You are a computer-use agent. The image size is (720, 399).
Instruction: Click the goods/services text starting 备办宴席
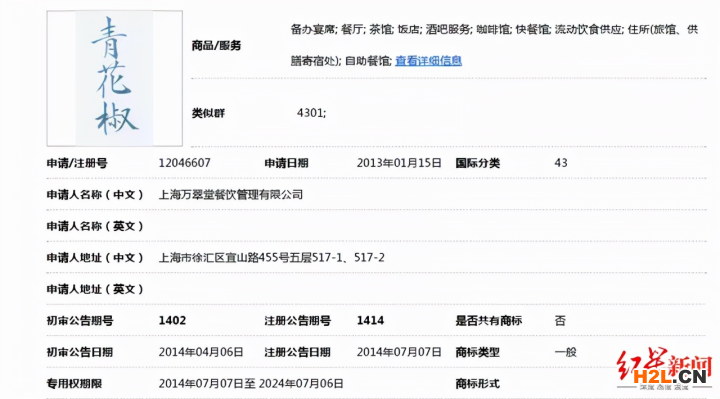tap(494, 45)
